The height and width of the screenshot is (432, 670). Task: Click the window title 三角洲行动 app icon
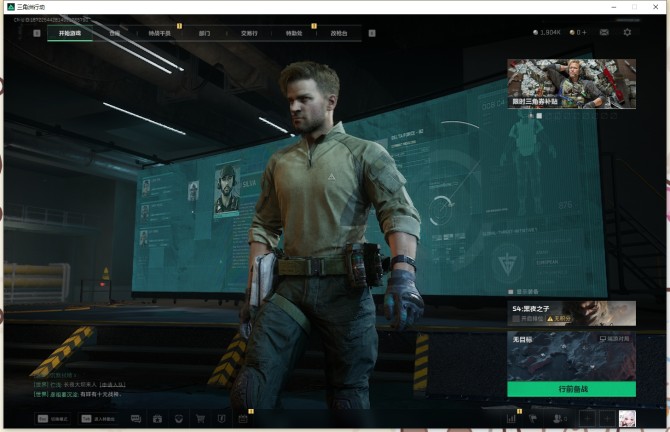pyautogui.click(x=11, y=7)
